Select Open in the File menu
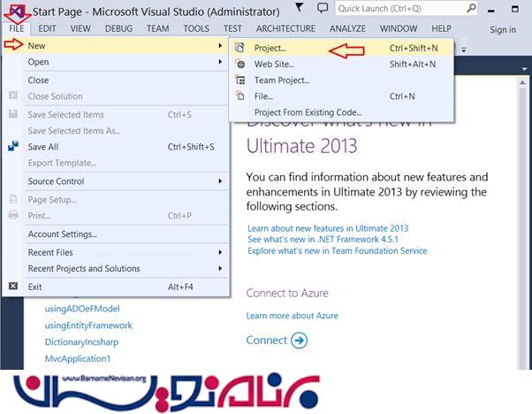Viewport: 532px width, 414px height. coord(116,62)
